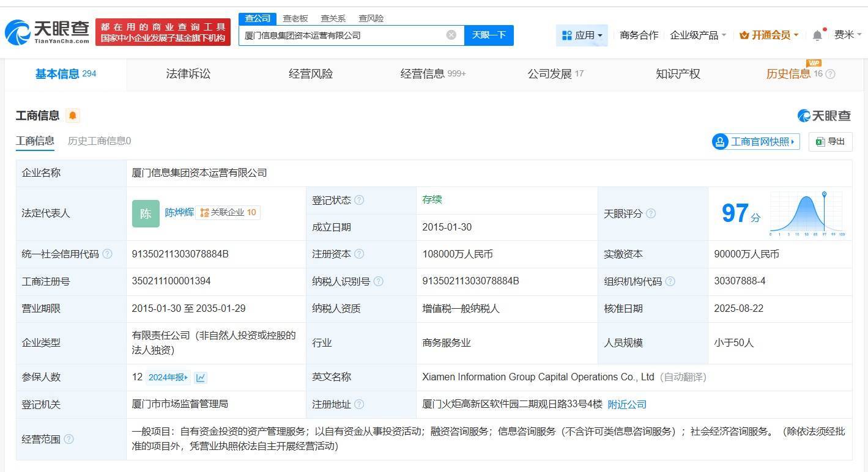Select the 查老板 search tab
Viewport: 868px width, 472px height.
(295, 18)
